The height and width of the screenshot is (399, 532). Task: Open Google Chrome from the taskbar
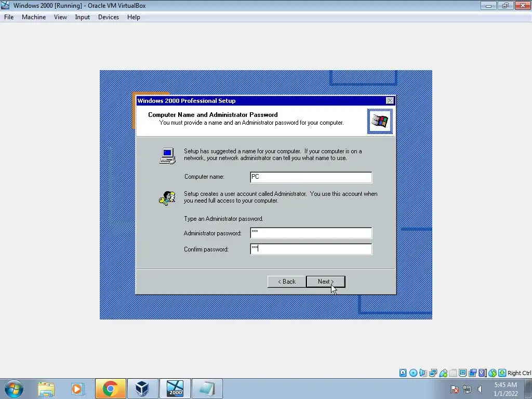click(x=110, y=389)
